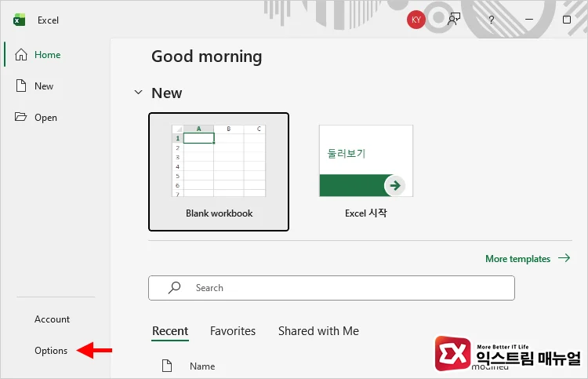Show the Shared with Me tab
The image size is (588, 379).
tap(318, 331)
